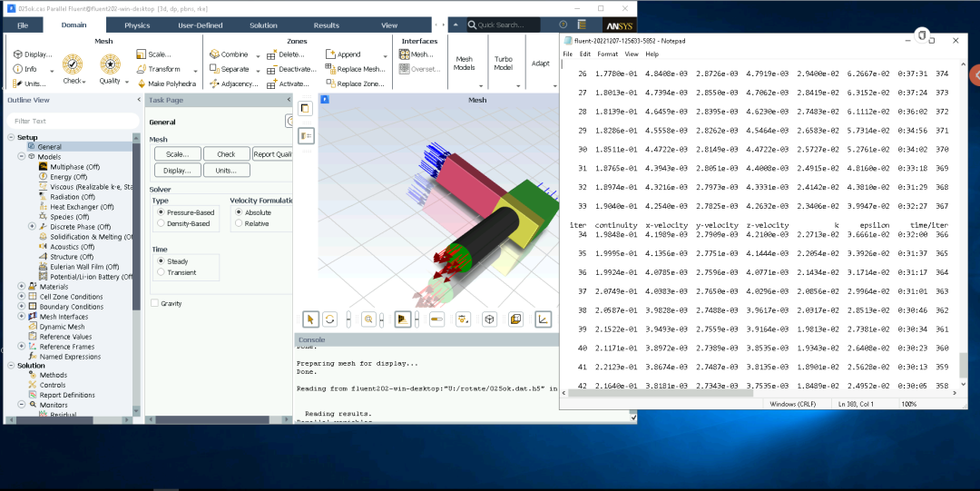Click Combine in the Zones group
Image resolution: width=980 pixels, height=491 pixels.
229,54
